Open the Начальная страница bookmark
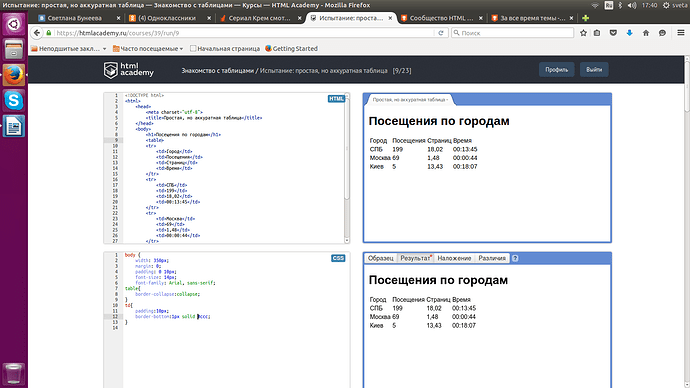 (x=225, y=48)
